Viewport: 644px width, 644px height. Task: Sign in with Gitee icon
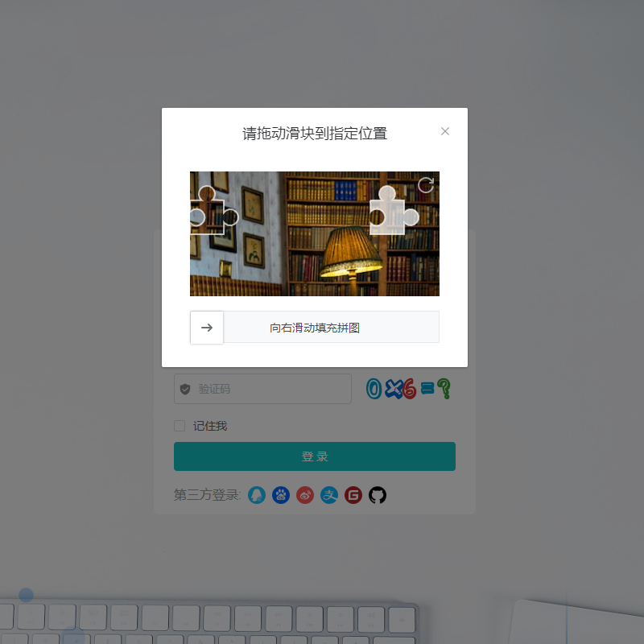353,495
